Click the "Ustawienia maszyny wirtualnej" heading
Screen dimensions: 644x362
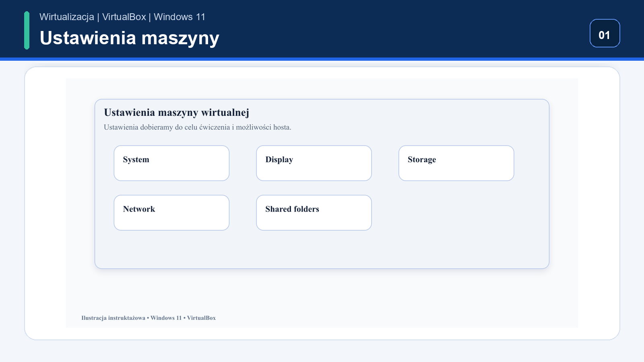tap(177, 113)
